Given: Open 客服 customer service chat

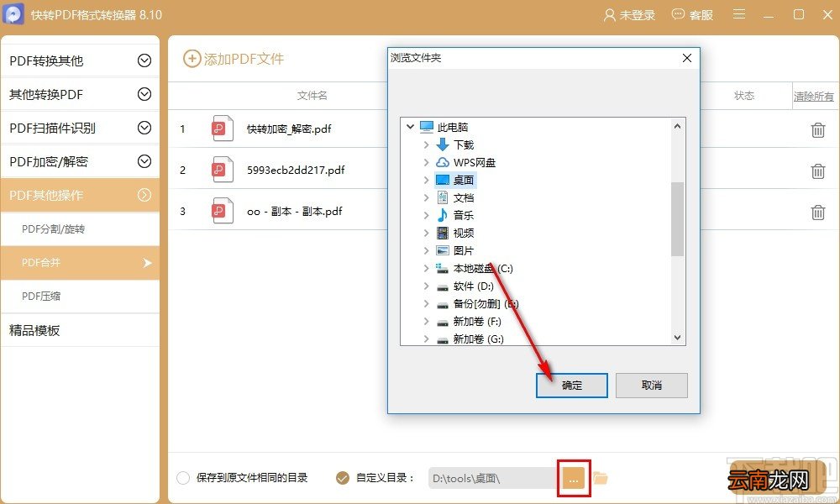Looking at the screenshot, I should point(692,15).
